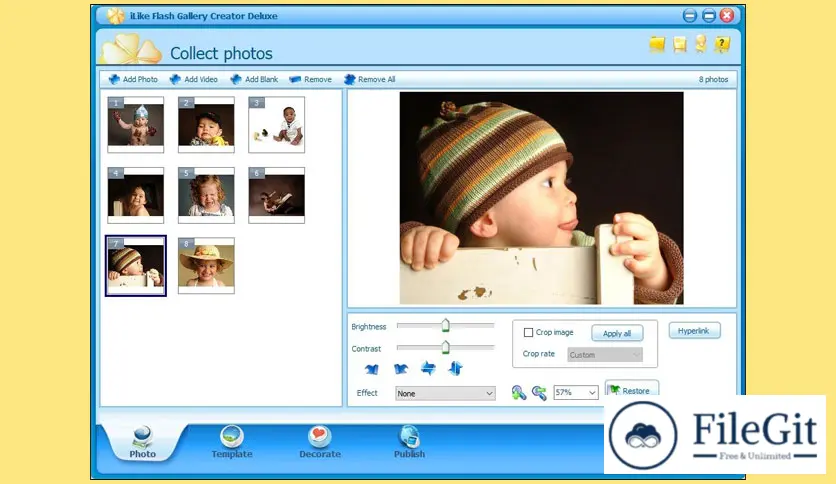
Task: Click the large baby photo preview
Action: [x=542, y=198]
